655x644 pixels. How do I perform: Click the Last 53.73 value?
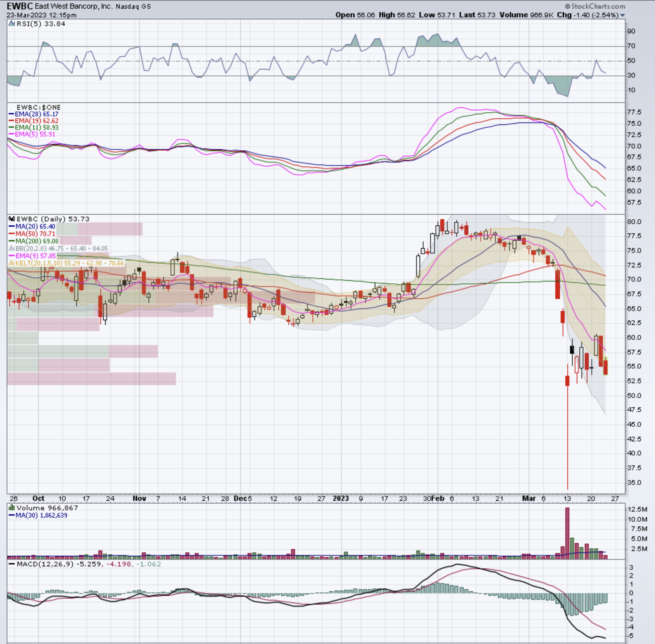click(477, 15)
